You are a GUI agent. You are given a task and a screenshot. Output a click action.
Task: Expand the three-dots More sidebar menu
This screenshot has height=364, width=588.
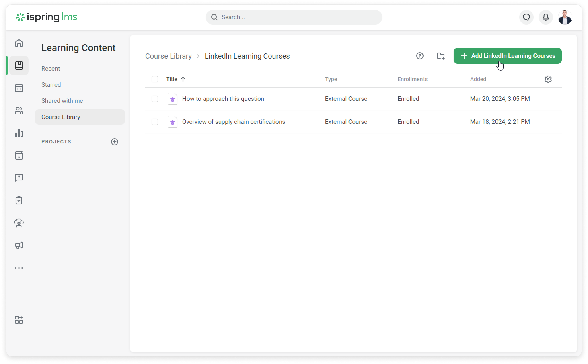point(19,268)
